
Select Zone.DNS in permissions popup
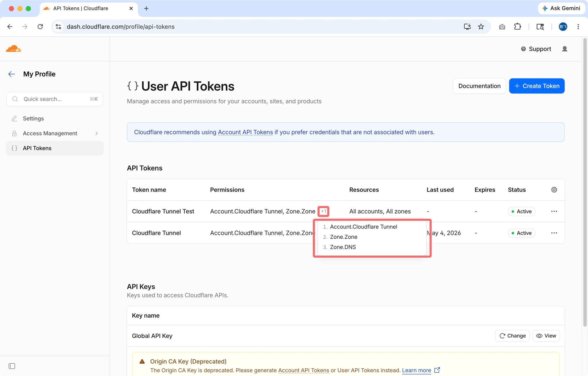(x=343, y=247)
